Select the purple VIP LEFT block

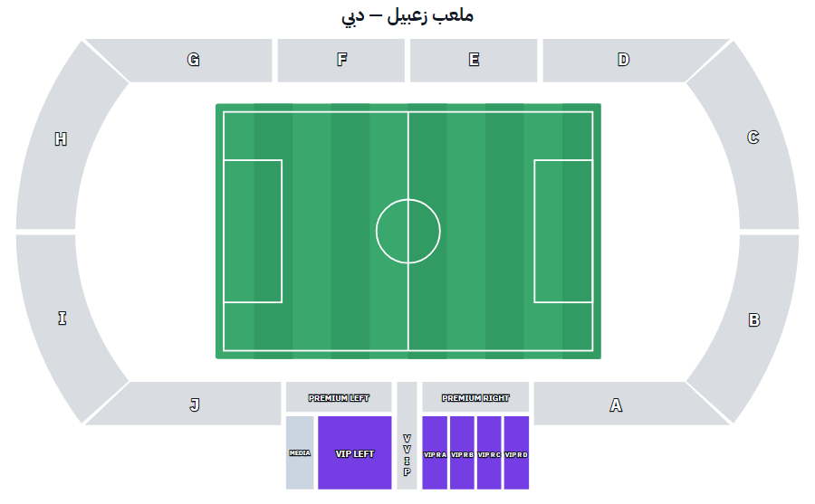coord(354,452)
